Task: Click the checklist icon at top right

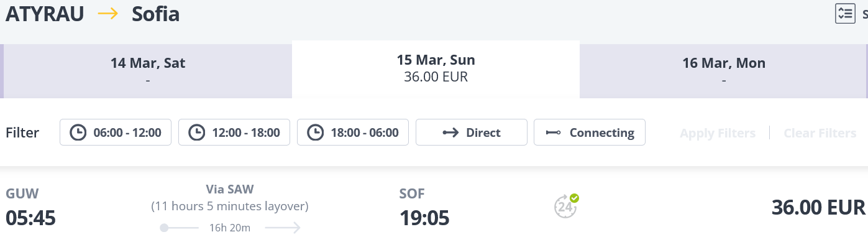Action: point(845,14)
